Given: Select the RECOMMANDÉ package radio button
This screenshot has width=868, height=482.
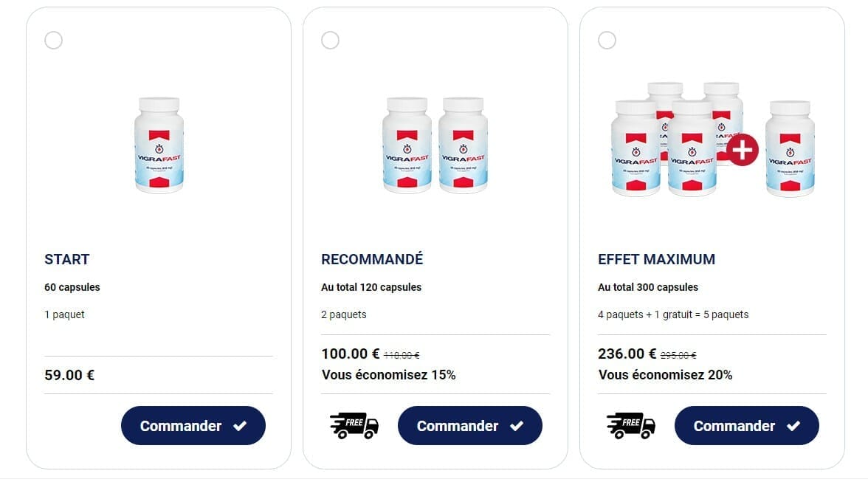Looking at the screenshot, I should (x=330, y=40).
